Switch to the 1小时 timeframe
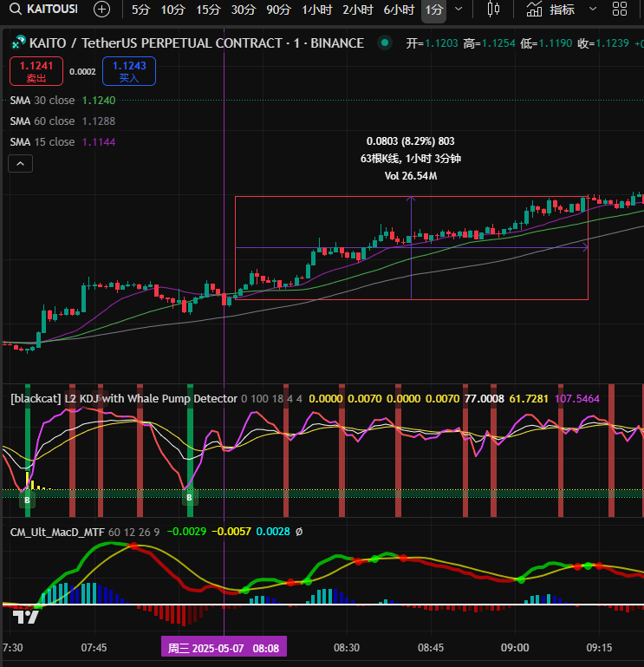This screenshot has height=667, width=644. (x=317, y=10)
